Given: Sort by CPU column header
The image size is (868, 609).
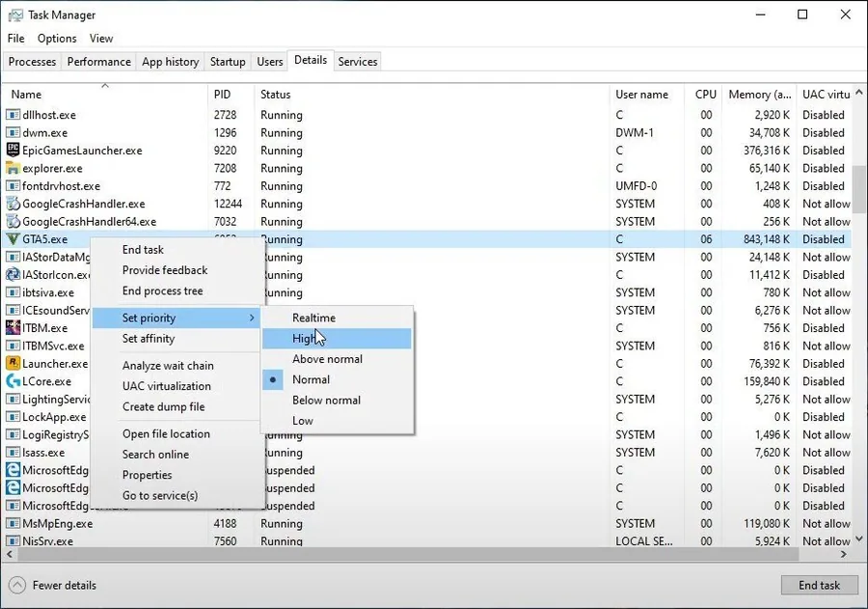Looking at the screenshot, I should click(704, 95).
